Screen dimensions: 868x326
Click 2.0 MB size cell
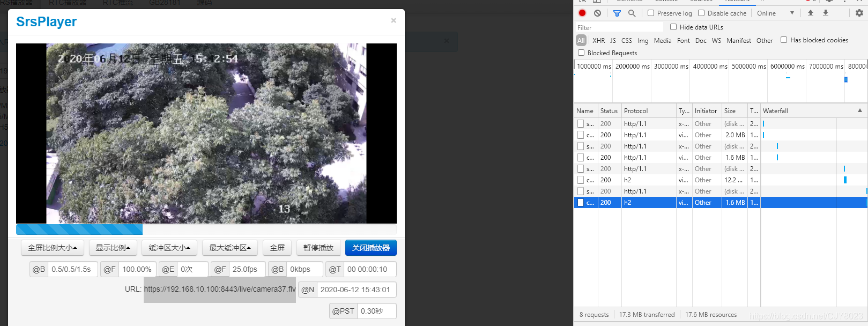point(735,135)
